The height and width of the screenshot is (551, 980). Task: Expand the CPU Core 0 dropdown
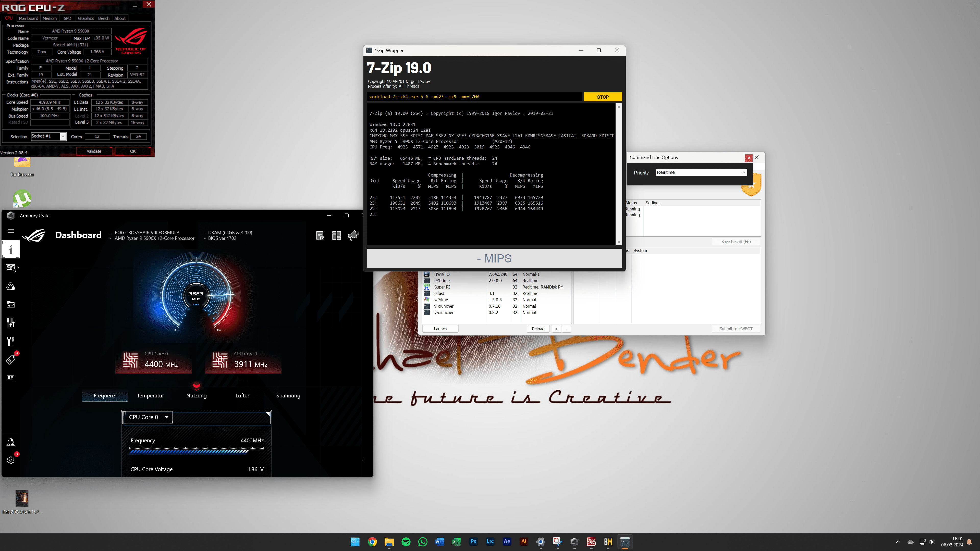(148, 417)
